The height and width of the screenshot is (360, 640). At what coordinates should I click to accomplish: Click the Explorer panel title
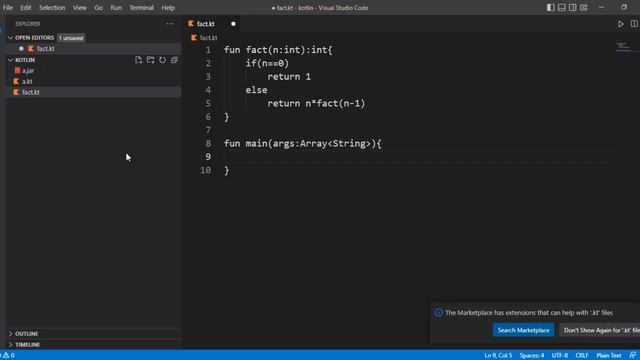(28, 24)
